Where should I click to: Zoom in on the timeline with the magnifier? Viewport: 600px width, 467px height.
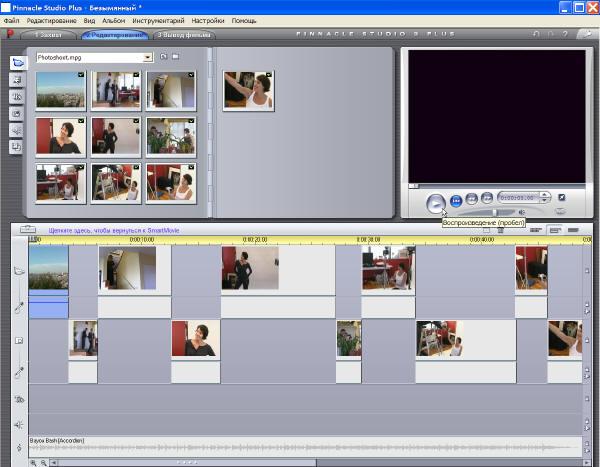(34, 463)
